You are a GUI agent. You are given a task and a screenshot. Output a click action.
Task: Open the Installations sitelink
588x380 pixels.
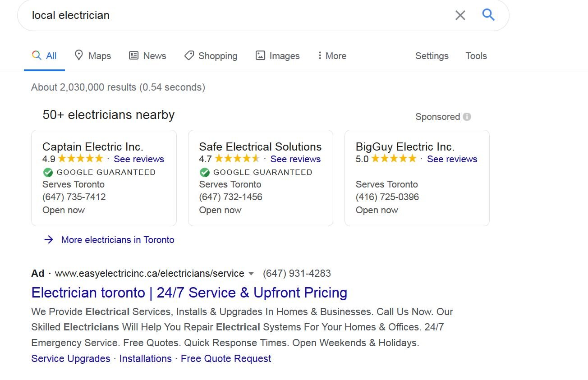coord(145,359)
